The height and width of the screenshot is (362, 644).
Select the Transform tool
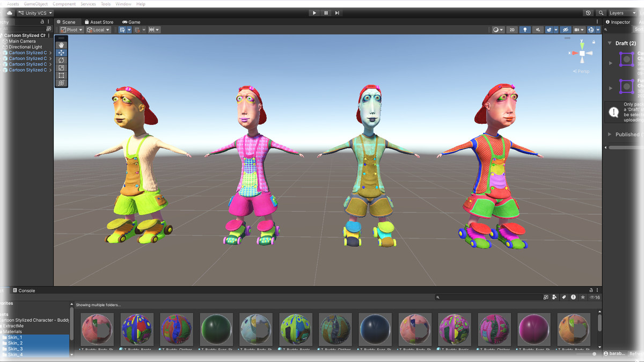[61, 83]
